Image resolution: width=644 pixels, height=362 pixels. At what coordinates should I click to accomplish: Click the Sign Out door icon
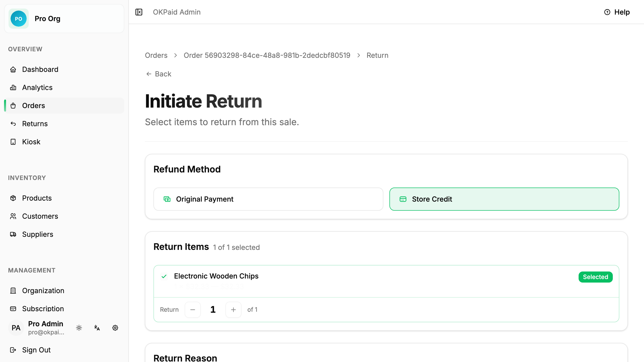click(x=13, y=350)
